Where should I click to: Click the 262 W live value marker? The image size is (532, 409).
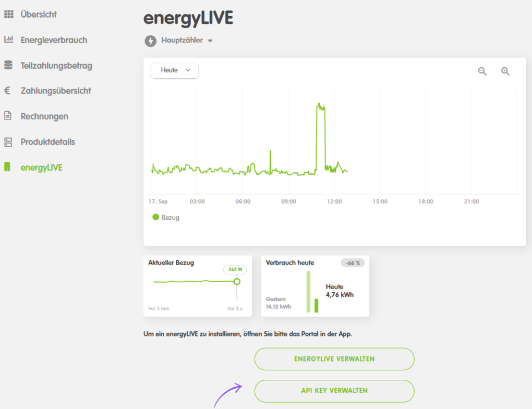click(237, 282)
